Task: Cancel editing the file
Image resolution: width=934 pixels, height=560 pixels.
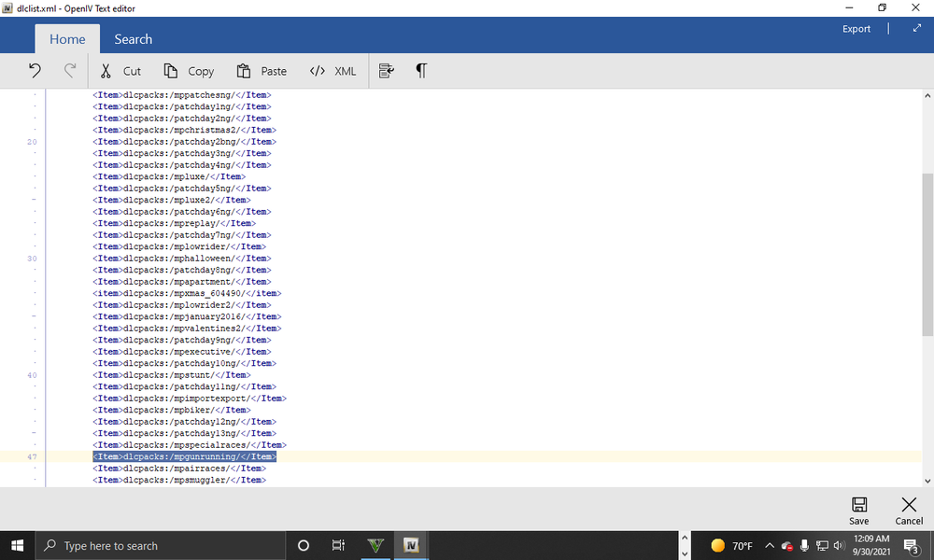Action: coord(908,510)
